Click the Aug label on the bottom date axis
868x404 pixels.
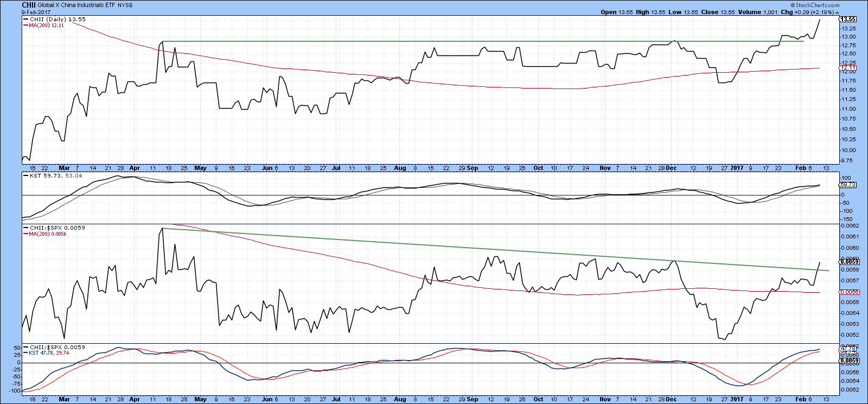tap(400, 399)
